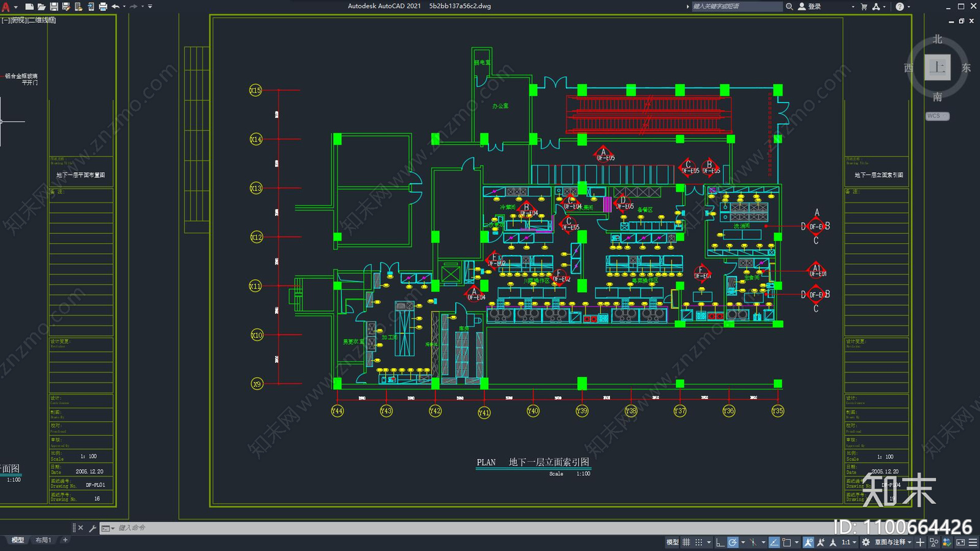
Task: Click the Open file folder icon
Action: click(x=41, y=7)
